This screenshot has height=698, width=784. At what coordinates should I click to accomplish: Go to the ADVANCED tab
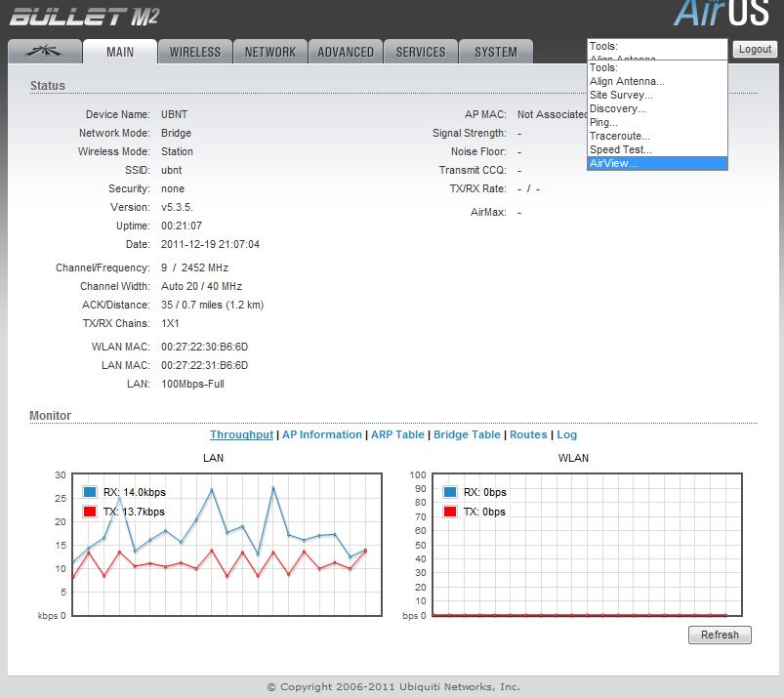click(x=346, y=52)
